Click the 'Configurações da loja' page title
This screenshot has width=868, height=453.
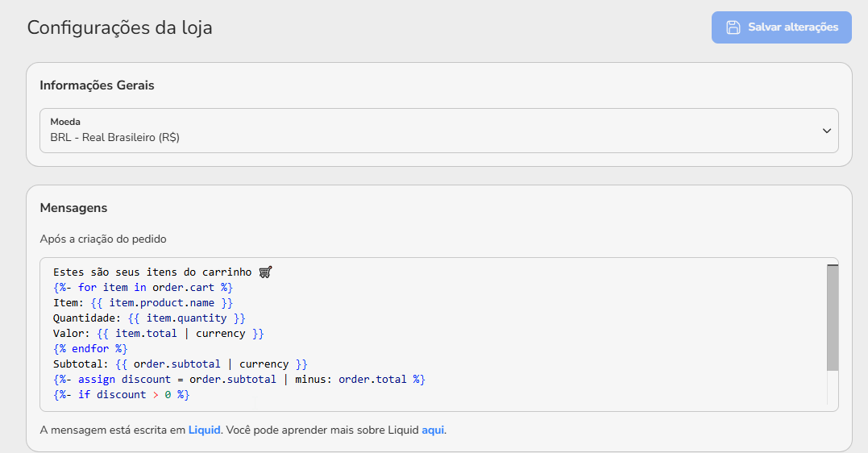point(119,27)
